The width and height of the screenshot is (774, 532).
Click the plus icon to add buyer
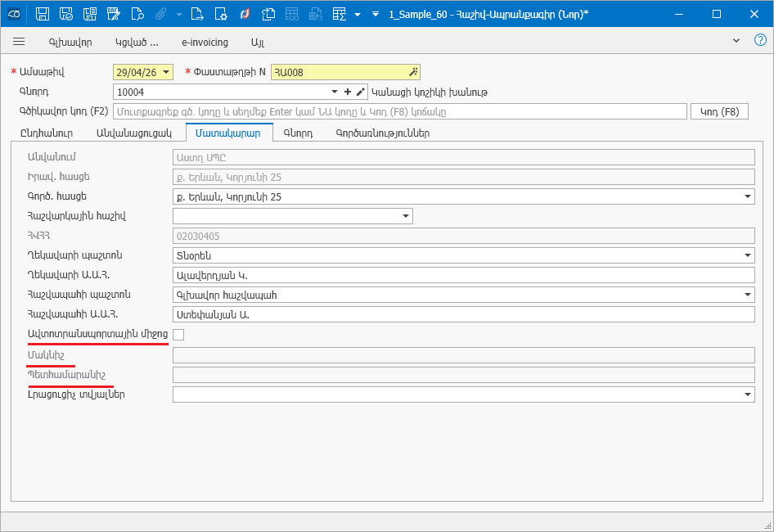click(348, 92)
